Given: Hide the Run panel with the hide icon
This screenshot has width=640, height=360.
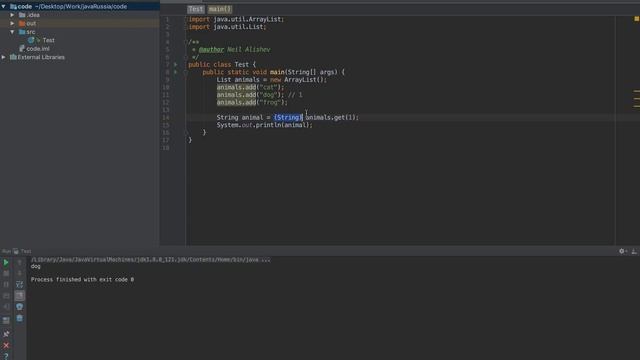Looking at the screenshot, I should point(634,251).
